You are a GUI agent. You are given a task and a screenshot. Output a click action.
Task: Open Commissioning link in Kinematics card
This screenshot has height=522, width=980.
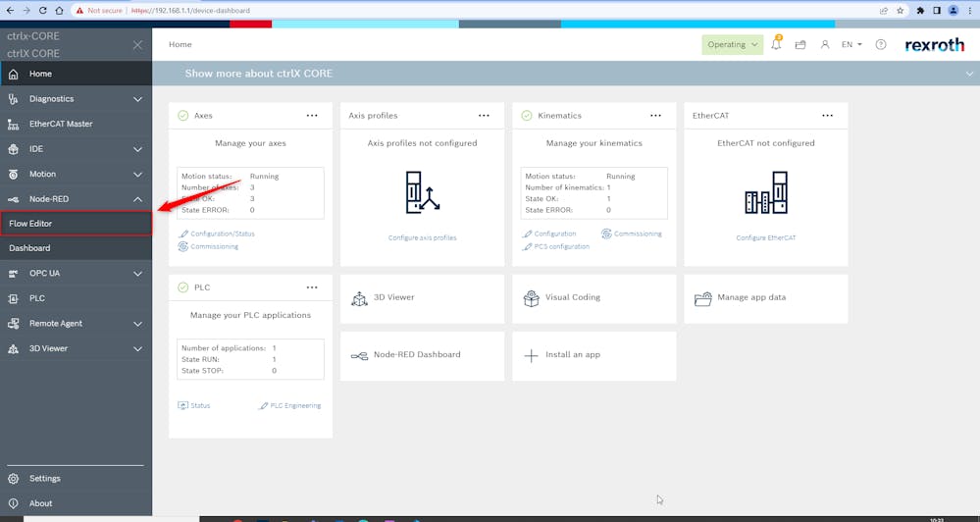[632, 234]
